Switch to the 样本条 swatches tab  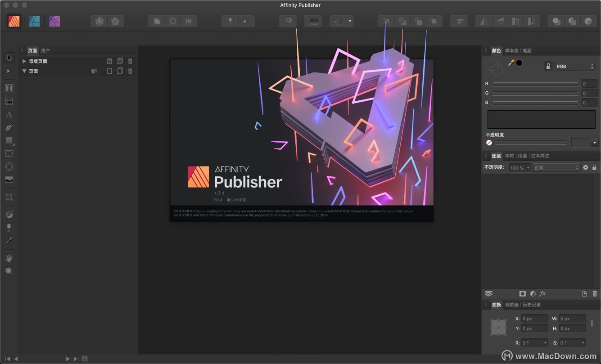point(511,51)
